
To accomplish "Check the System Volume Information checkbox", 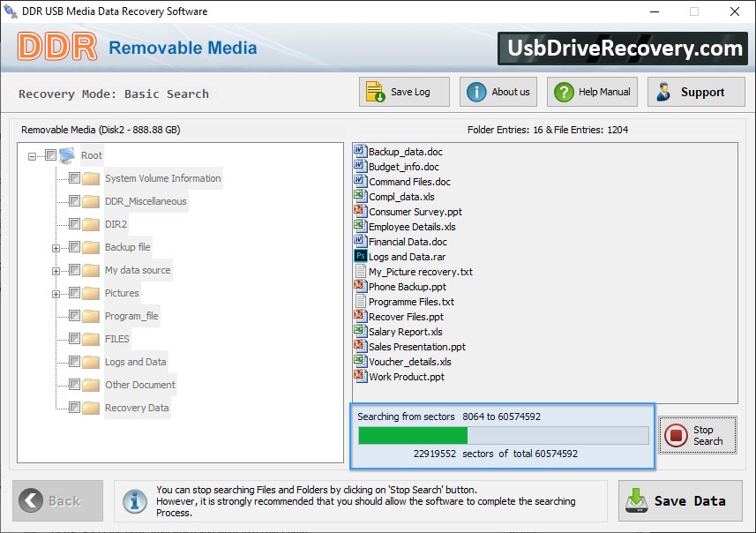I will click(x=74, y=178).
